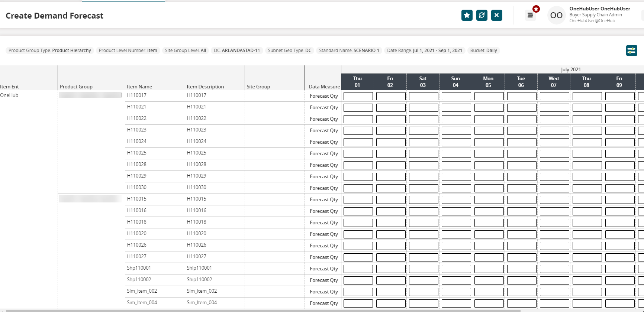Viewport: 644px width, 312px height.
Task: Click the Product Group column header
Action: (76, 87)
